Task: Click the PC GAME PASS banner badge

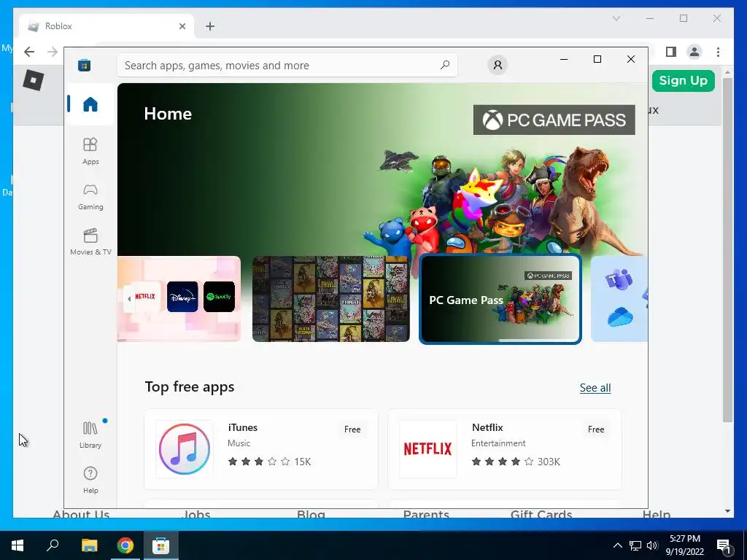Action: coord(554,120)
